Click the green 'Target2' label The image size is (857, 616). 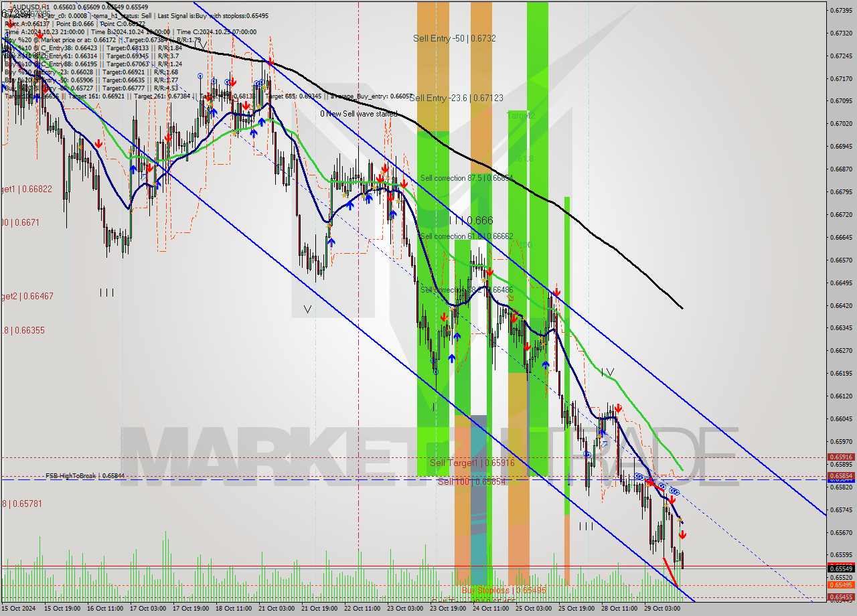[x=520, y=116]
